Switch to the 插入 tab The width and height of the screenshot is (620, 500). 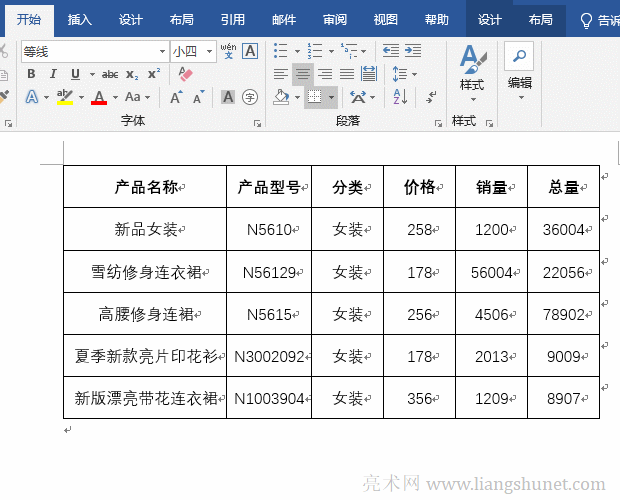(80, 19)
